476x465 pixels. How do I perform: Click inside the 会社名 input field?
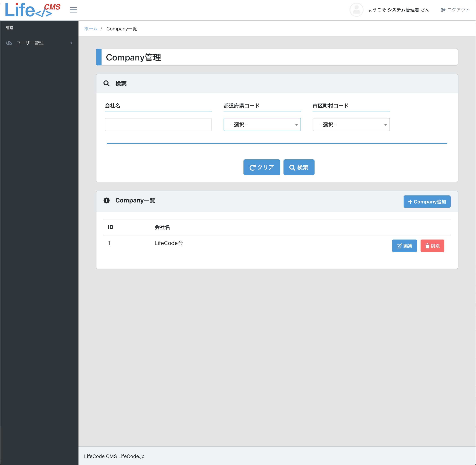158,125
